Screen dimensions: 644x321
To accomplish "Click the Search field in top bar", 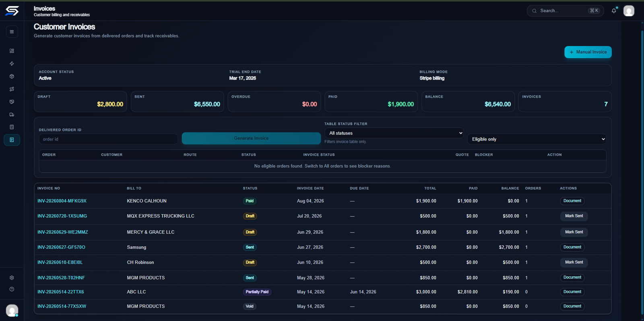I will (565, 11).
